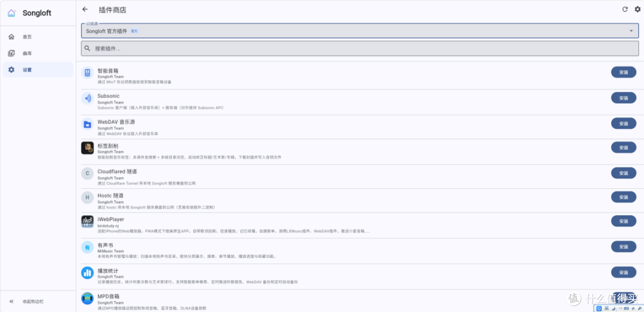Install the Cloudflared 隧道 plugin
This screenshot has width=644, height=312.
(624, 173)
